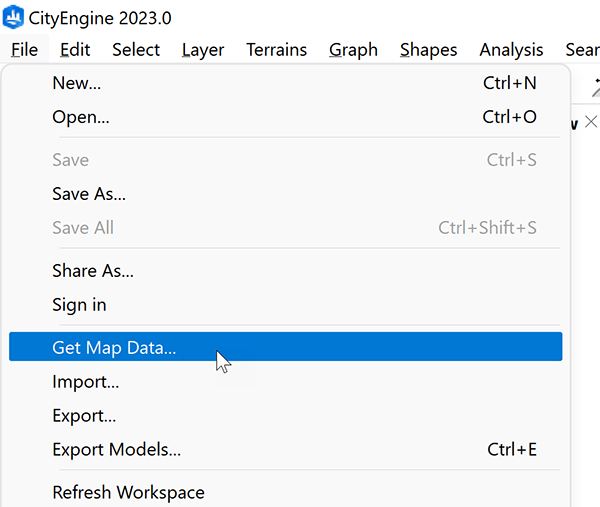Click Sign in in the File menu

pos(79,305)
